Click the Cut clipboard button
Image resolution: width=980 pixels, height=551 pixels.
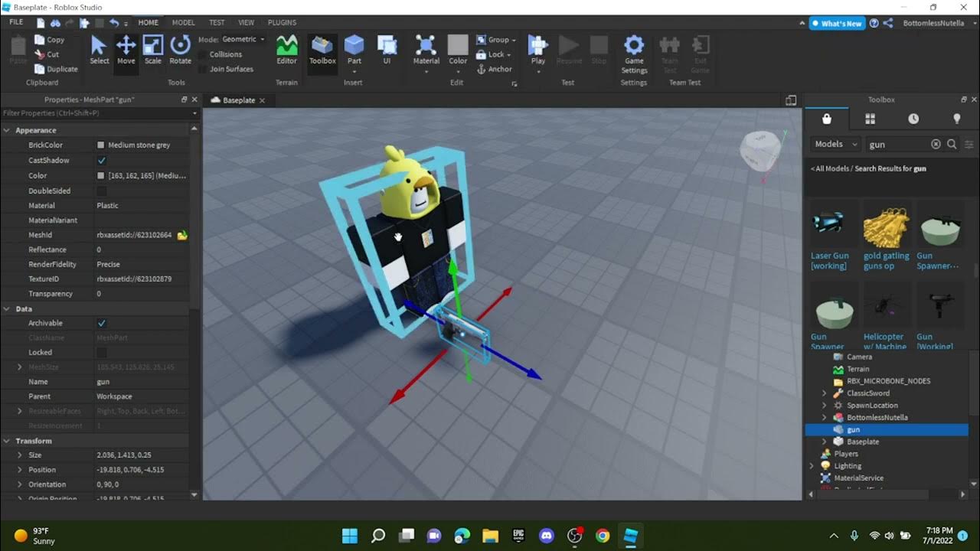47,54
